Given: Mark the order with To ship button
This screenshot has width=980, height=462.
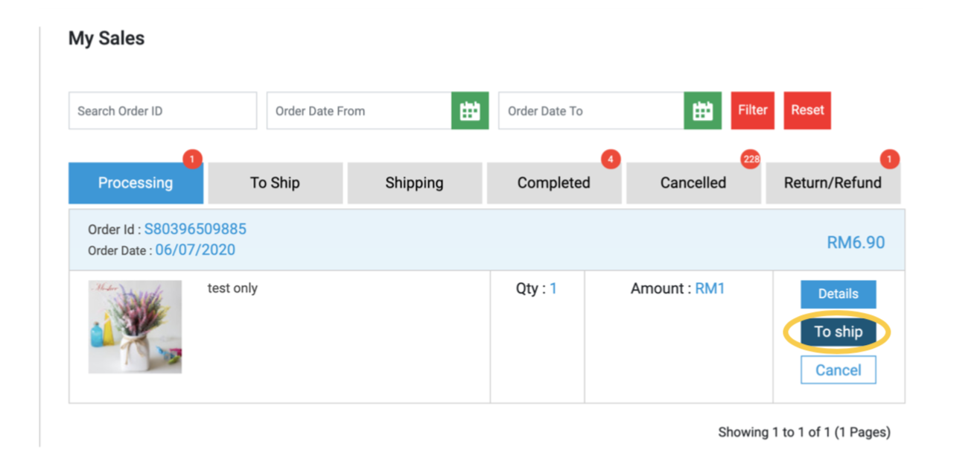Looking at the screenshot, I should (839, 332).
